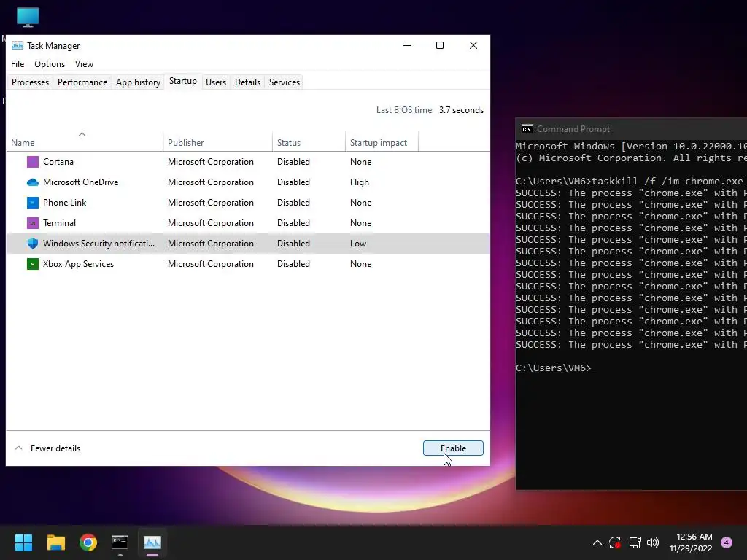Collapse Task Manager with Fewer details
The height and width of the screenshot is (560, 747).
(x=47, y=448)
